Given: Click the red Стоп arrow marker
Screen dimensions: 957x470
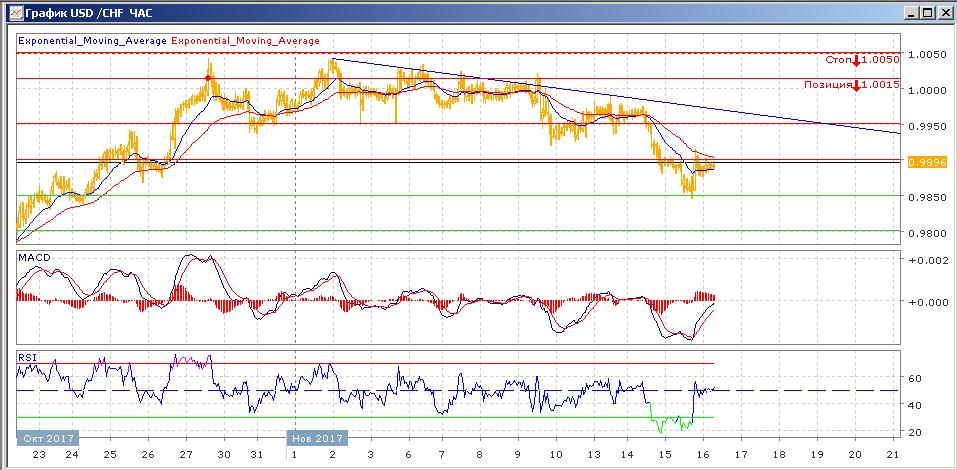Looking at the screenshot, I should (x=857, y=60).
